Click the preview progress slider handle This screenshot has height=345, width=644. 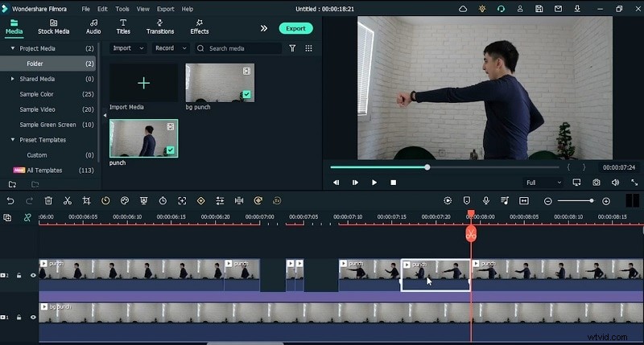[427, 167]
